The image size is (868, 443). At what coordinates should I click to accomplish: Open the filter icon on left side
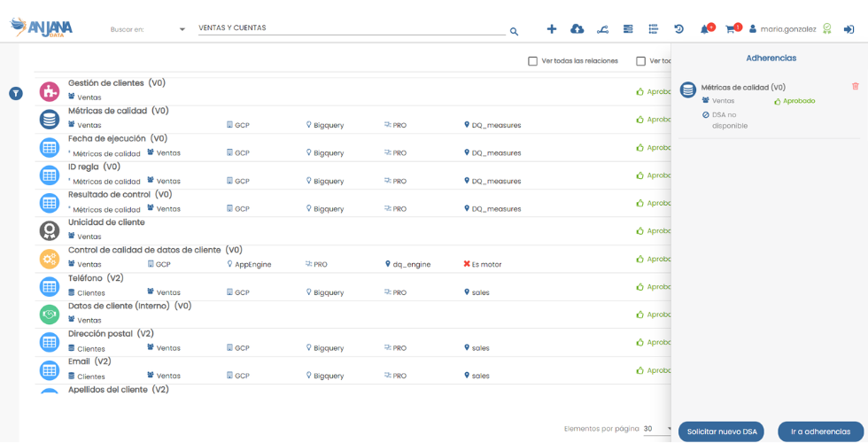[x=15, y=93]
